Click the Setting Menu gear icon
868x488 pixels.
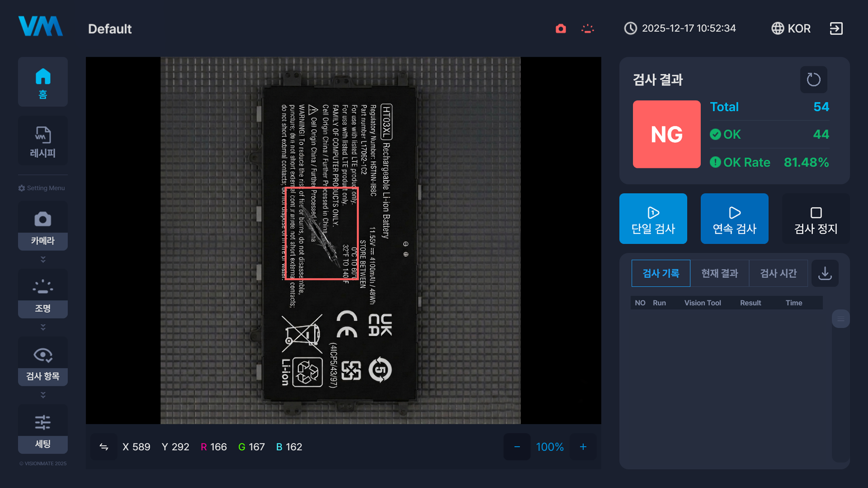[x=22, y=188]
